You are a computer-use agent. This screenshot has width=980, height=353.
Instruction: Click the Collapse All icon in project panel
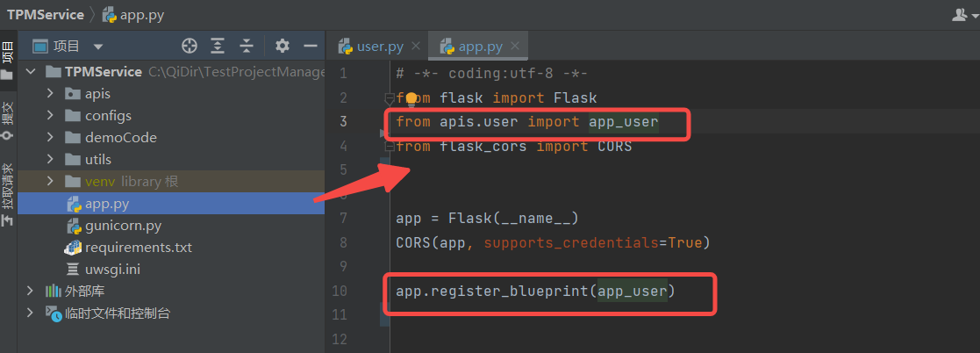[247, 46]
